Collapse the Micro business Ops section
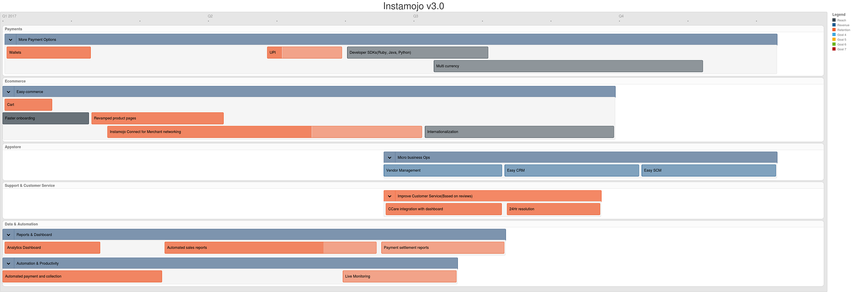868x292 pixels. click(390, 157)
